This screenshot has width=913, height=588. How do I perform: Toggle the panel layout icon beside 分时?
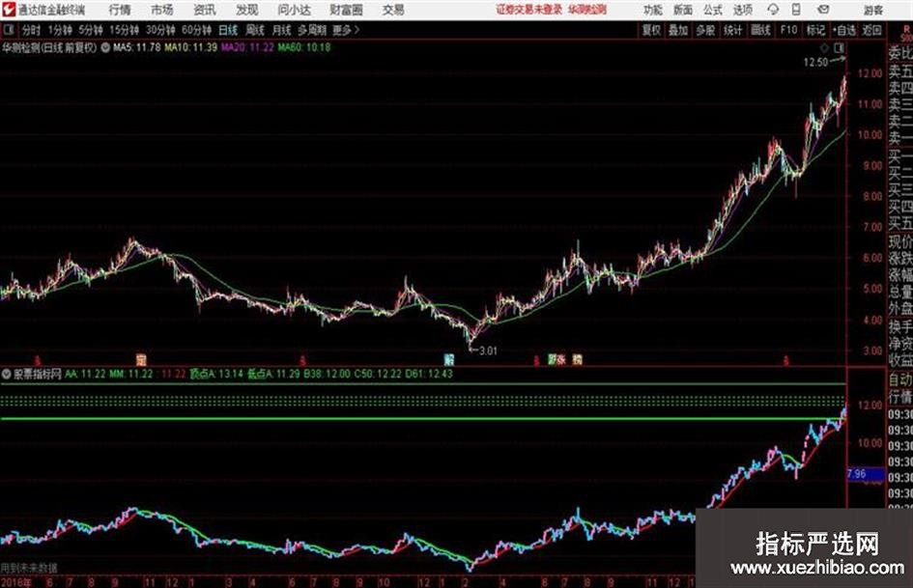coord(9,30)
